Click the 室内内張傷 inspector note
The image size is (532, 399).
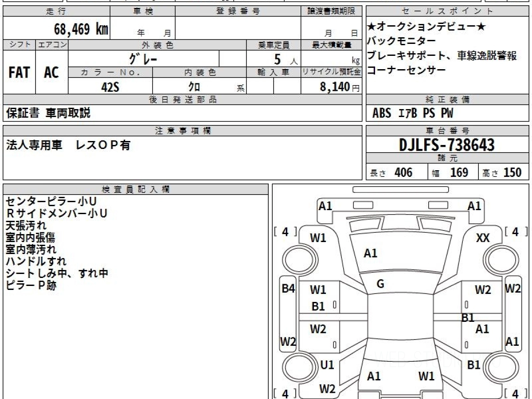pyautogui.click(x=30, y=238)
